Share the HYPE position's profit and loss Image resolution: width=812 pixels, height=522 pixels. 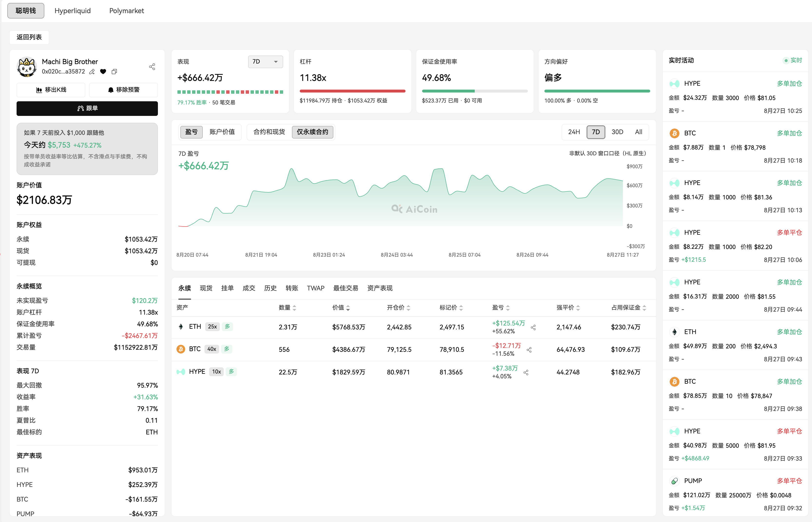[x=526, y=373]
